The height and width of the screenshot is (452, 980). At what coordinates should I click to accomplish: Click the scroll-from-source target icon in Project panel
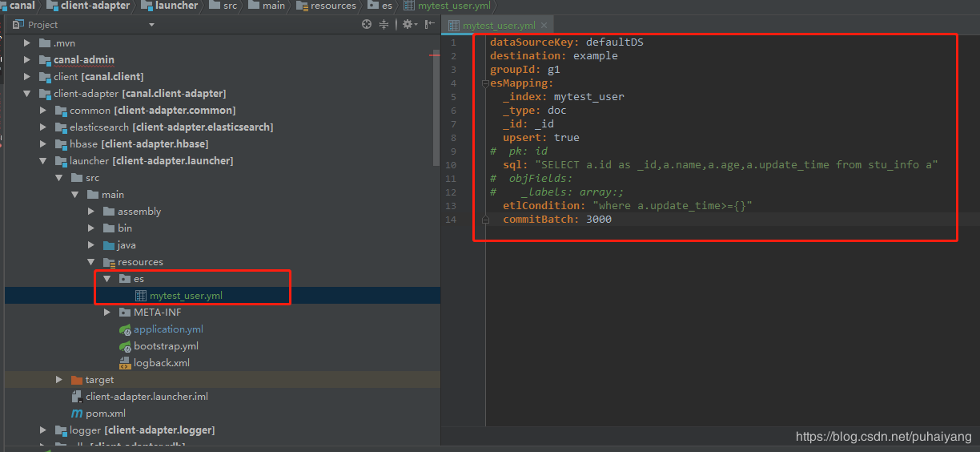tap(367, 25)
